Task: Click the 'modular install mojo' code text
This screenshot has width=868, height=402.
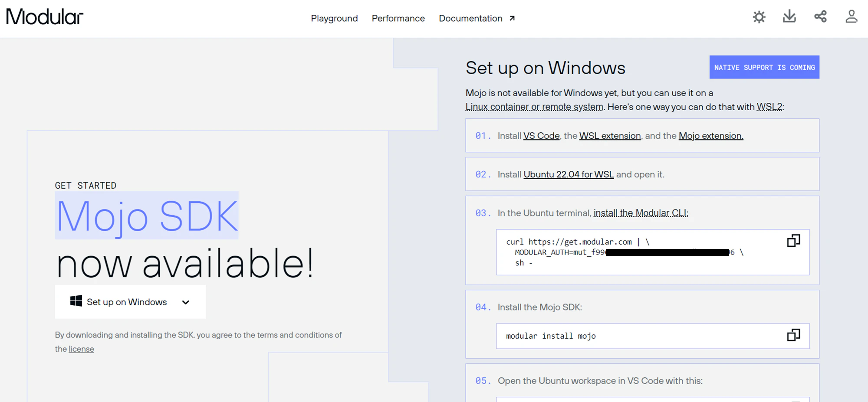Action: 551,336
